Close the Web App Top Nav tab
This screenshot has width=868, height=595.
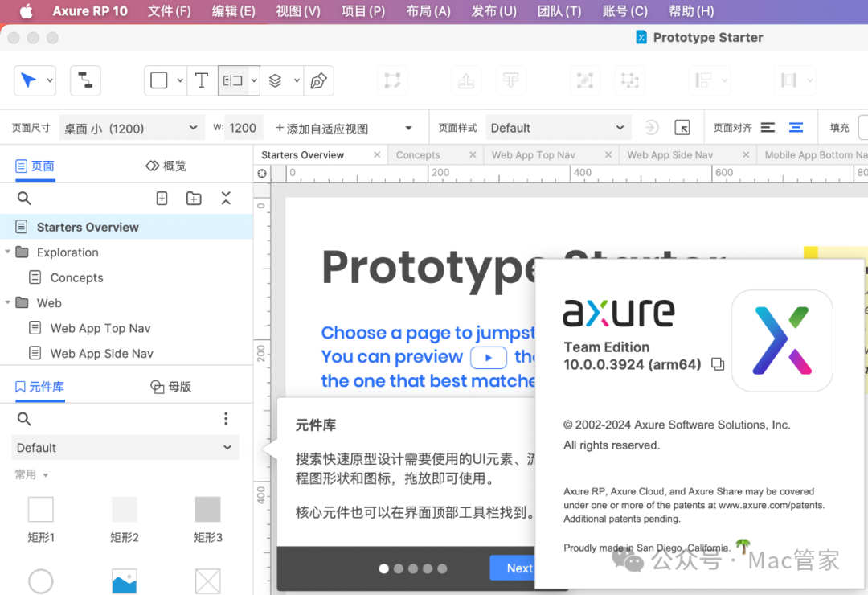608,155
